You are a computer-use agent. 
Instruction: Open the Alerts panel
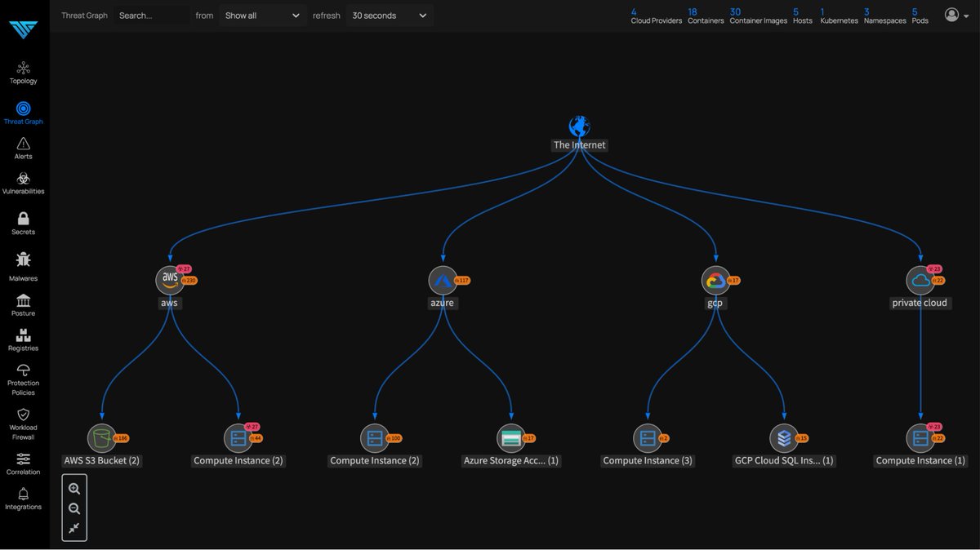coord(23,147)
